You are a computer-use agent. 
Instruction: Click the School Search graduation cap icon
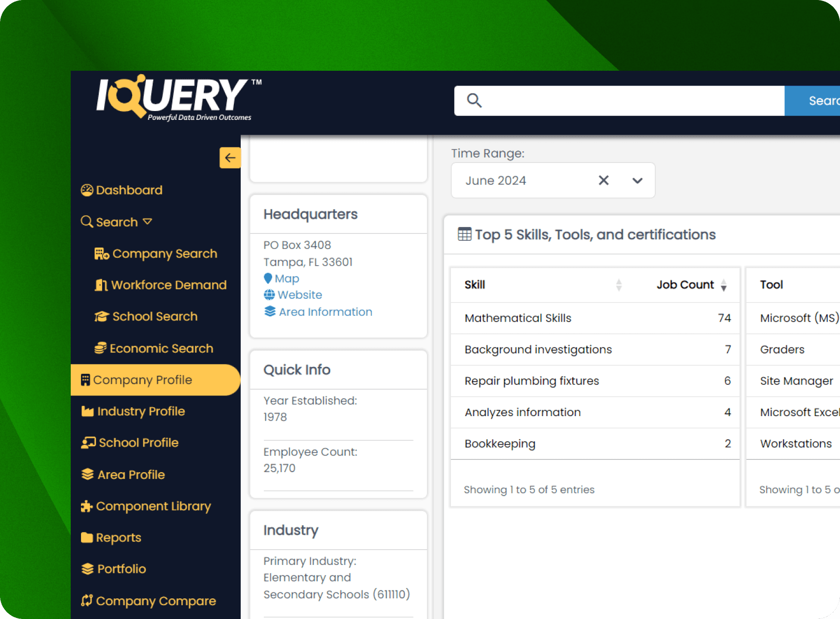tap(102, 316)
